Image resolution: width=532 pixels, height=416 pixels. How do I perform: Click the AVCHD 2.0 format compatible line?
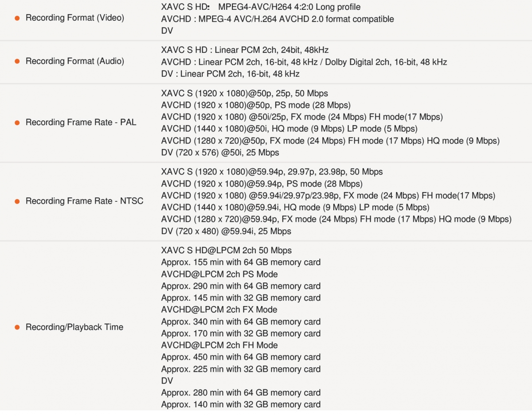(277, 19)
